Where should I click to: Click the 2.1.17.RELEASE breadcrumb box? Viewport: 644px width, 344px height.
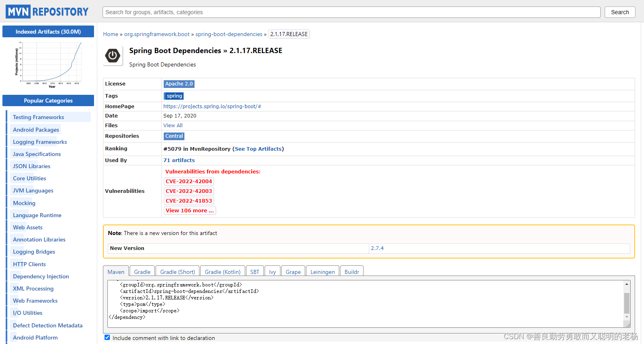click(x=289, y=34)
